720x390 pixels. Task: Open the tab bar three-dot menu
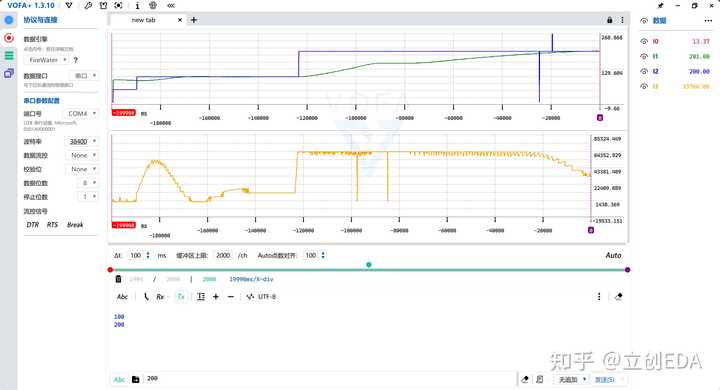(x=622, y=20)
